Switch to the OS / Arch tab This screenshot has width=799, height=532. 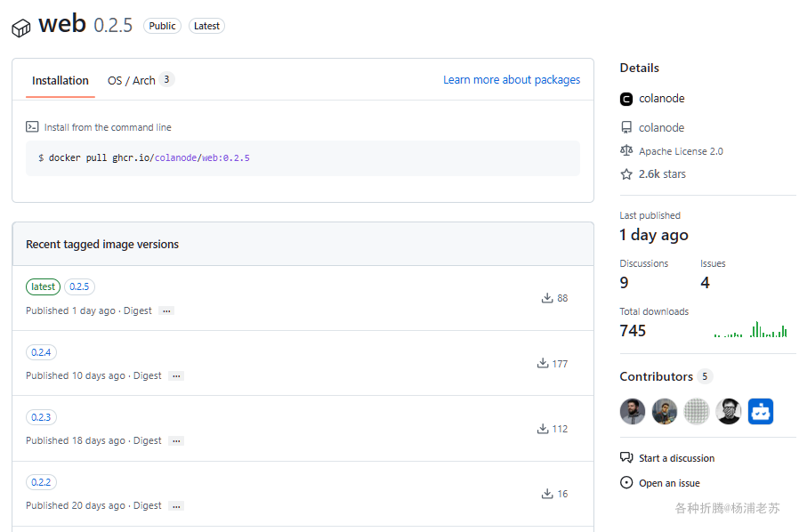point(141,81)
